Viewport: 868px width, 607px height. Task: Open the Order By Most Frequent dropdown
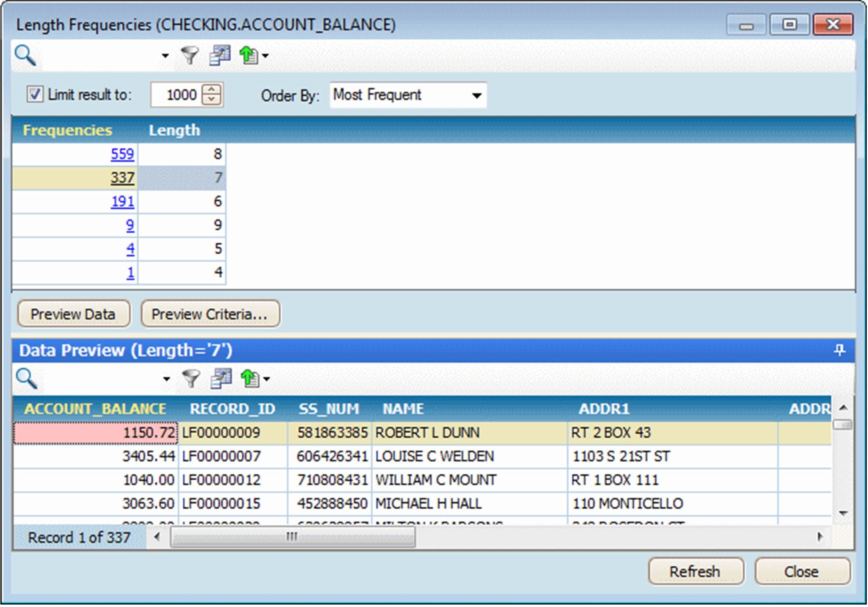(408, 95)
